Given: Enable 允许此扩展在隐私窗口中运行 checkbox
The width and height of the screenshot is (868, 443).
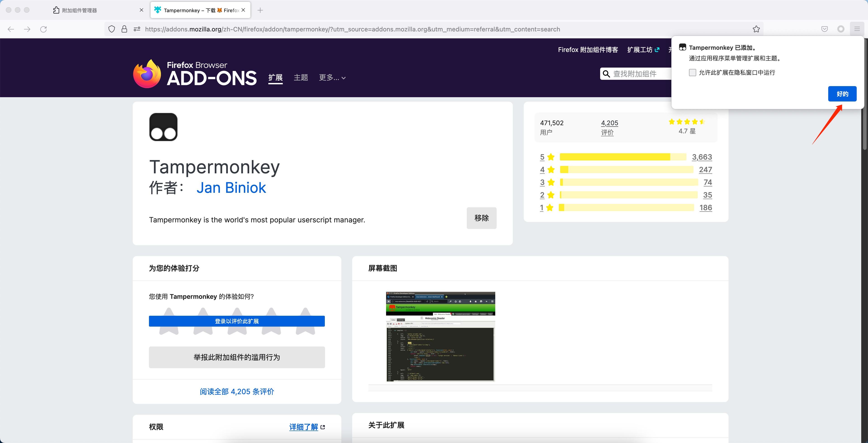Looking at the screenshot, I should (692, 72).
